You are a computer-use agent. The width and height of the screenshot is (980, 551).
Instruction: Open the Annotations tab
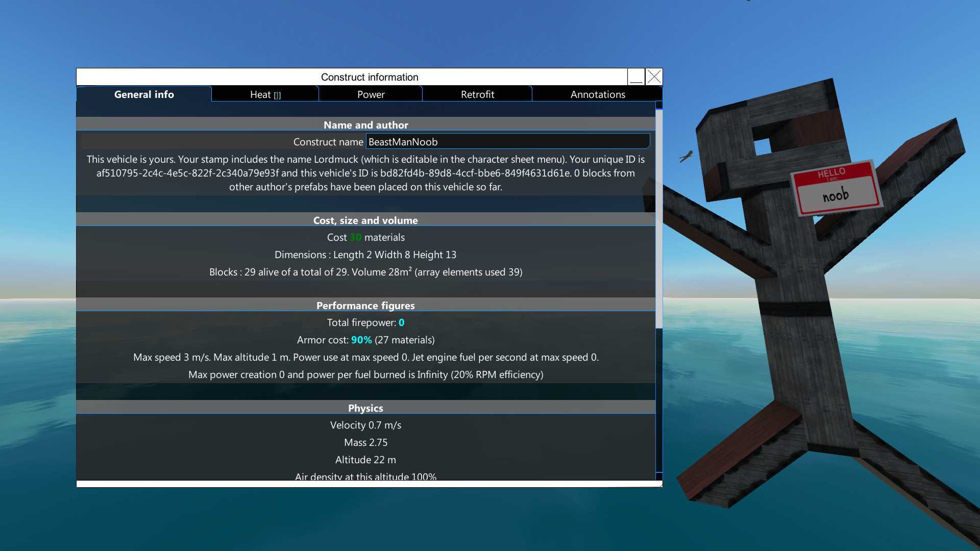pyautogui.click(x=597, y=94)
